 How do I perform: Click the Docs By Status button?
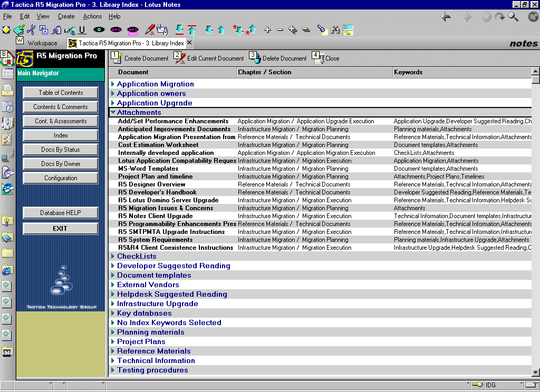tap(61, 149)
